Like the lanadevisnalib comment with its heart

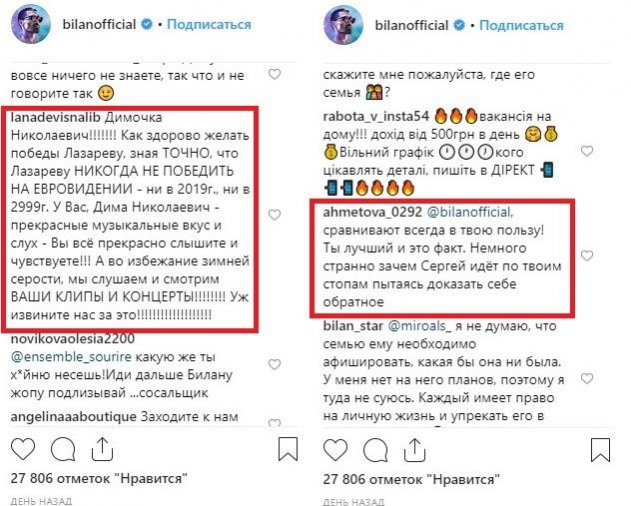275,215
